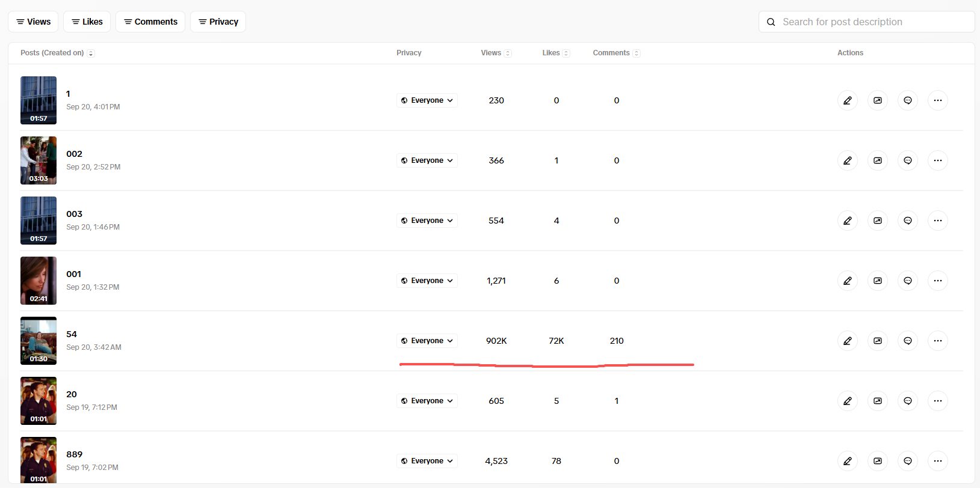Open the Privacy filter button
980x488 pixels.
pos(218,22)
